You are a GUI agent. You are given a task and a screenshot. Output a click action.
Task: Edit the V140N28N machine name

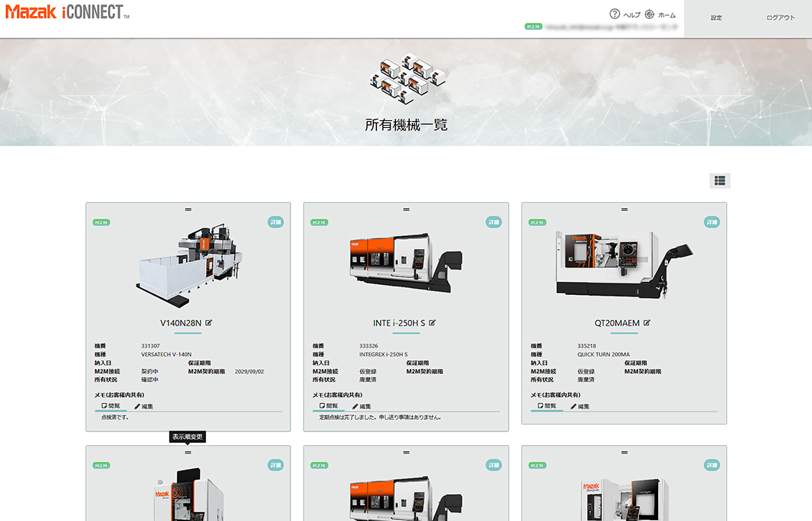(208, 323)
